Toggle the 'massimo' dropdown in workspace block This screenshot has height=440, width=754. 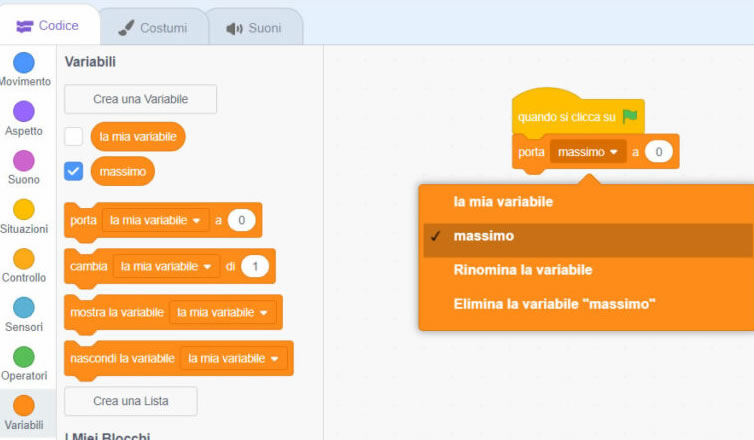588,152
